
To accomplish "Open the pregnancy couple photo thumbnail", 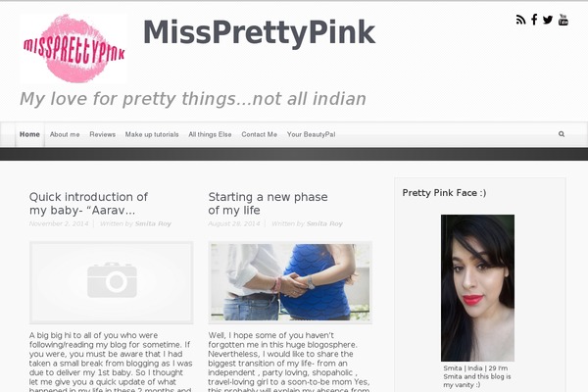I will tap(290, 282).
